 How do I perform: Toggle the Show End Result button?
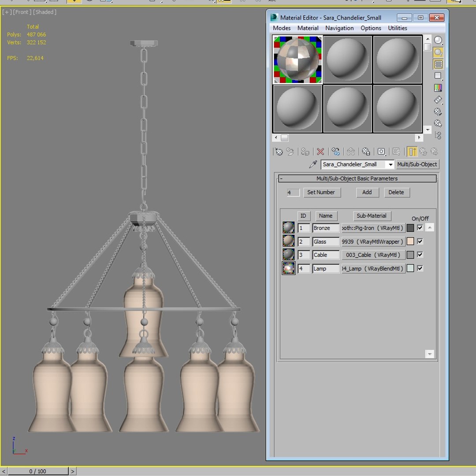(412, 152)
